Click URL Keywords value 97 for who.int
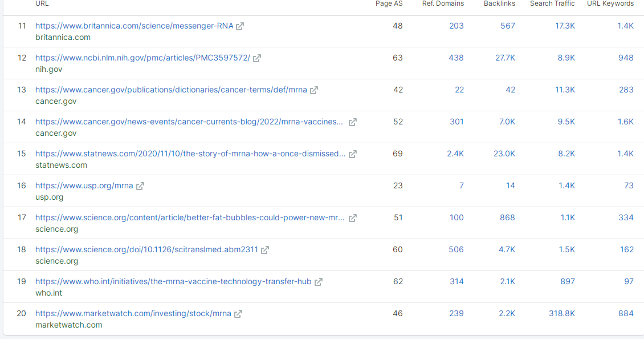Viewport: 644px width, 339px height. [629, 281]
